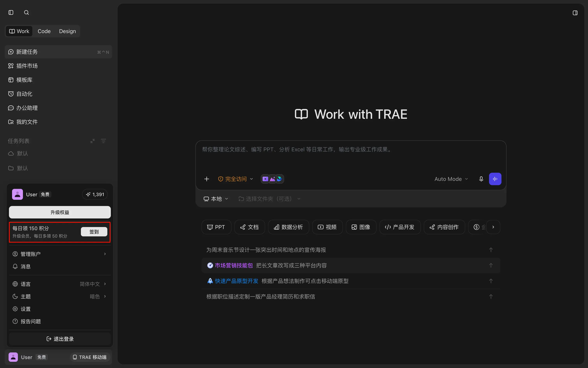The height and width of the screenshot is (368, 588).
Task: Open the 插件市场 plugin market
Action: pyautogui.click(x=58, y=66)
